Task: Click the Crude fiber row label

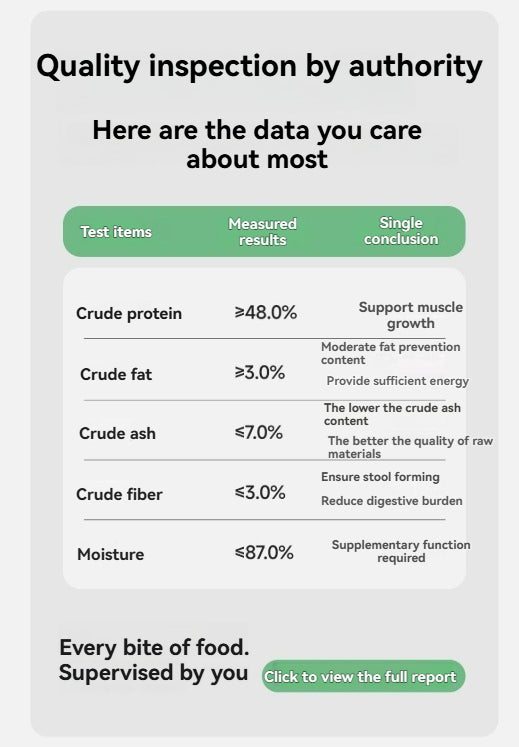Action: 119,494
